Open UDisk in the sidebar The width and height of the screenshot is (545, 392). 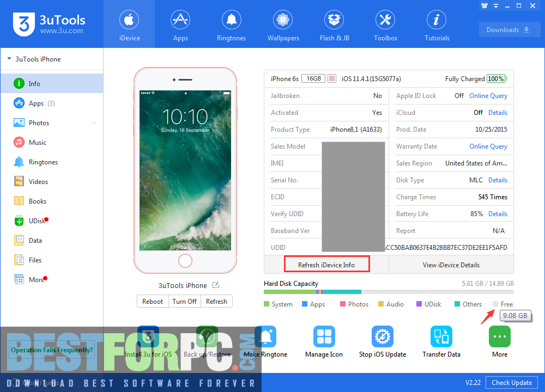pos(52,221)
